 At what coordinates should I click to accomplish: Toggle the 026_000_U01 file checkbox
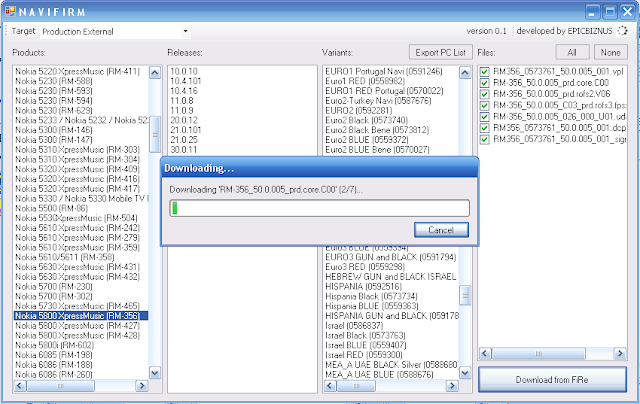[x=484, y=117]
